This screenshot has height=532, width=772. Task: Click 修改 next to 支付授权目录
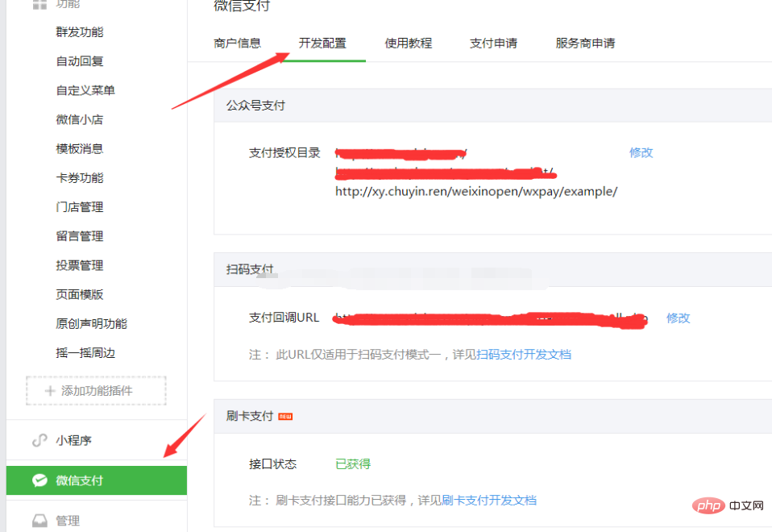[x=641, y=152]
